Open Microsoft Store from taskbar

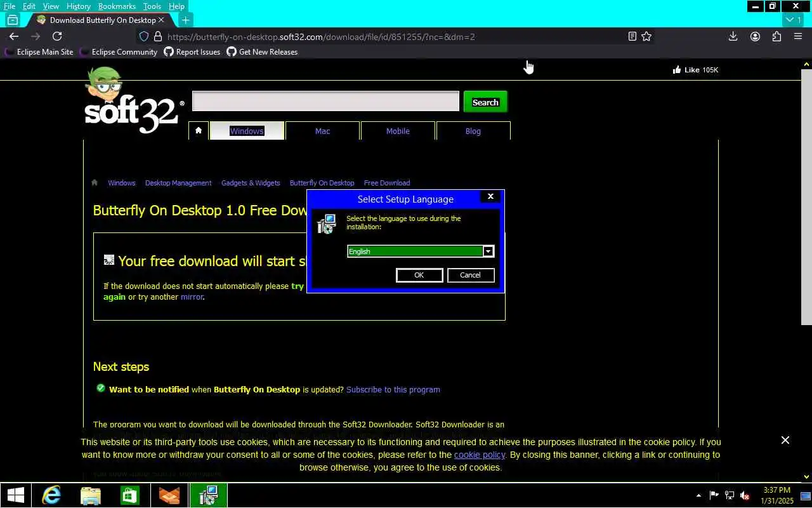129,495
